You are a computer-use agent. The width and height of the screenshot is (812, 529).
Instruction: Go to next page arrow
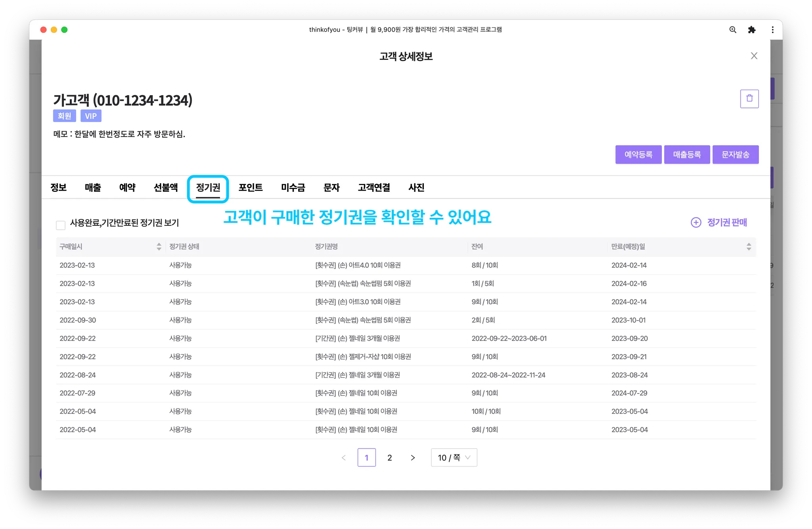[413, 458]
